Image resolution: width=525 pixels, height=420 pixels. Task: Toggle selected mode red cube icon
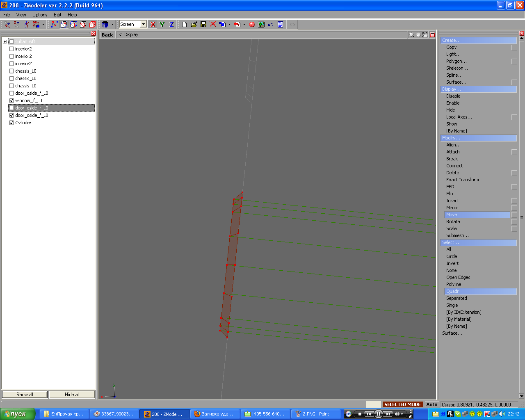point(92,25)
